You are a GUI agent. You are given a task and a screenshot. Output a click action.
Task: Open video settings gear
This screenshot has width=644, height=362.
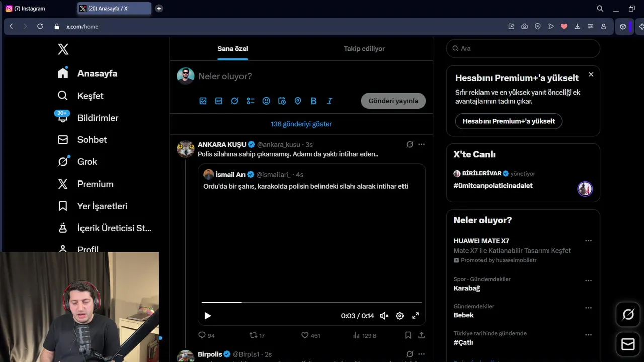[399, 316]
